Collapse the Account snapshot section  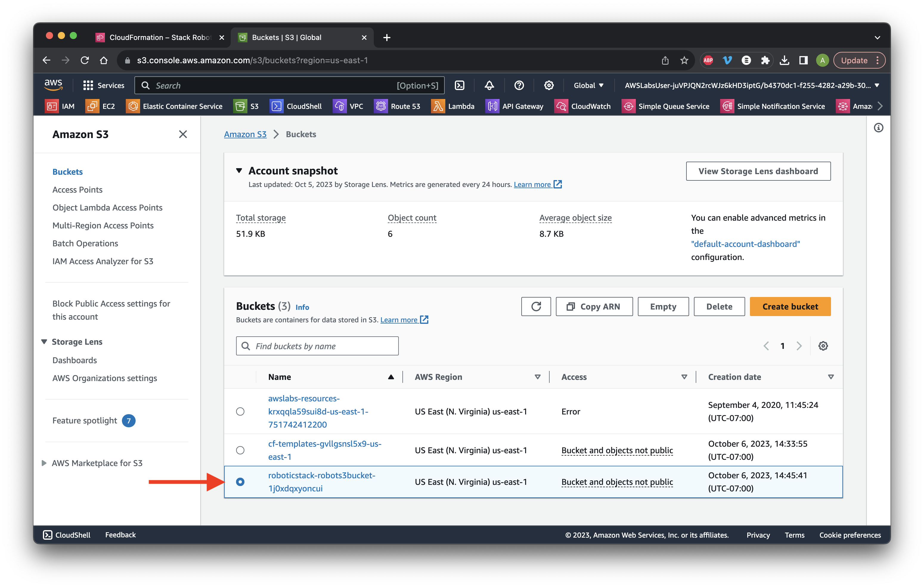tap(239, 171)
